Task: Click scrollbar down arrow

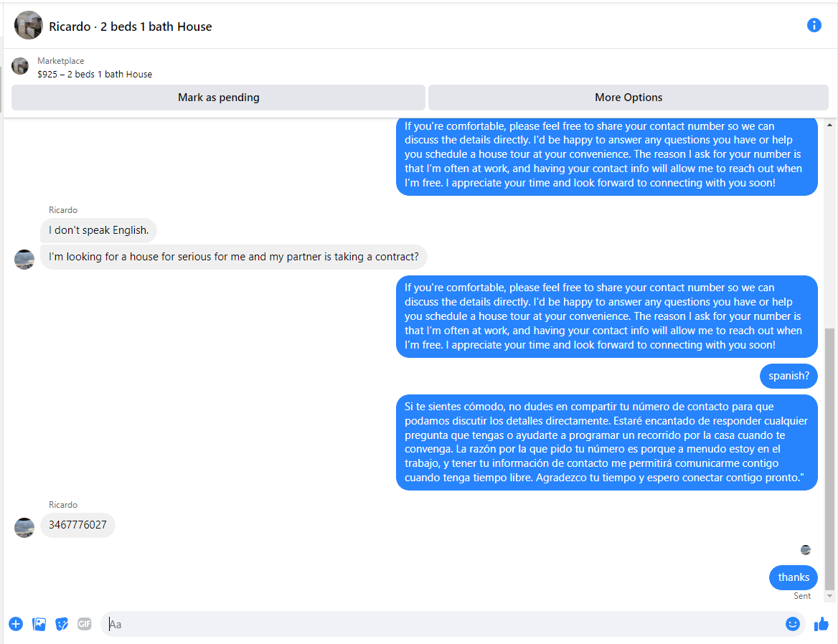Action: pyautogui.click(x=829, y=595)
